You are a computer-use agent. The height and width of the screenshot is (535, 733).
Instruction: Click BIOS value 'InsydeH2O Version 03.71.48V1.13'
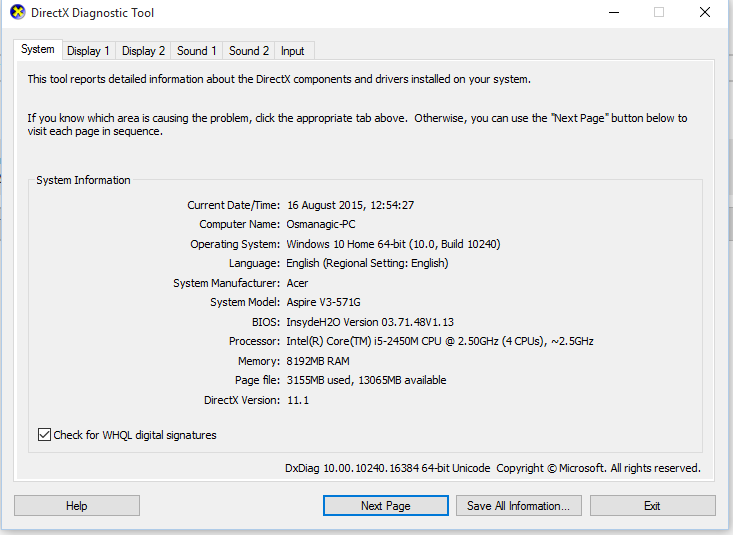[x=370, y=322]
